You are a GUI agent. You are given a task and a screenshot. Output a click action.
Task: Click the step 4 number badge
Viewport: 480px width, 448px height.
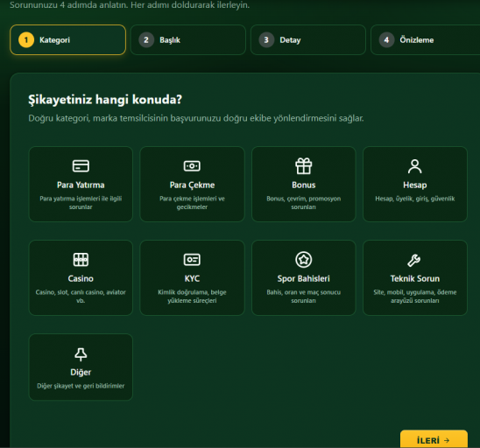coord(386,40)
